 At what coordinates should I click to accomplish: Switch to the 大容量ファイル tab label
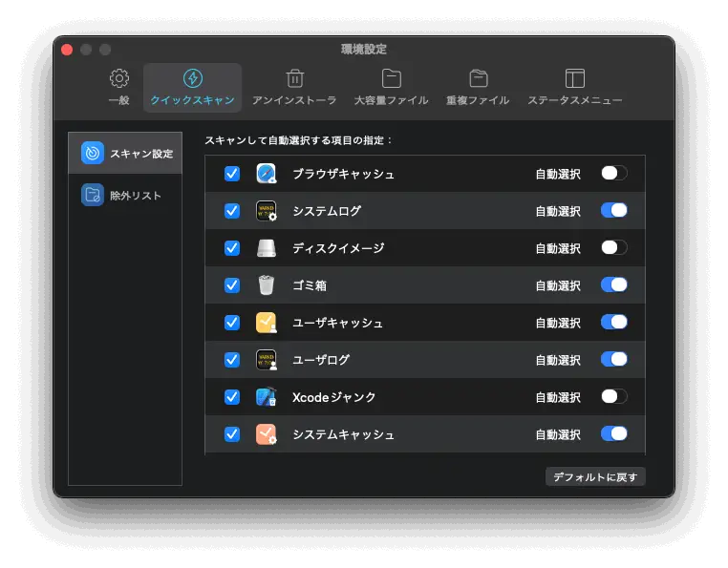tap(392, 100)
